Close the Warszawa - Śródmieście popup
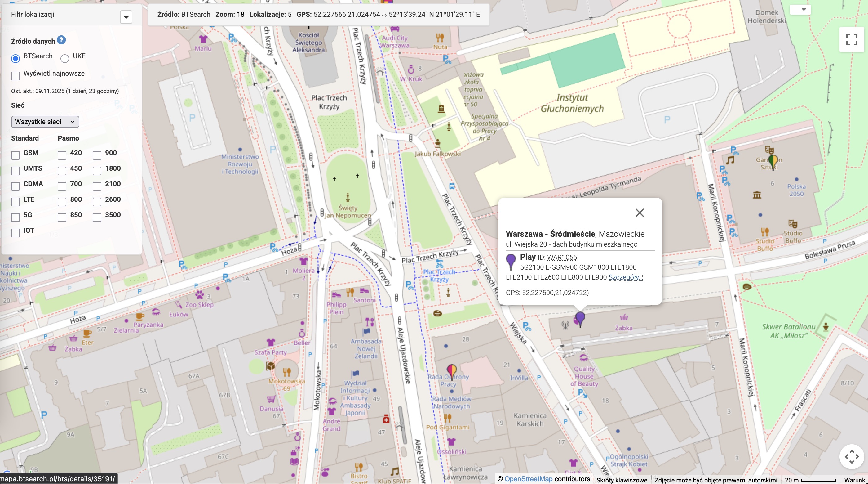The image size is (868, 484). click(640, 213)
